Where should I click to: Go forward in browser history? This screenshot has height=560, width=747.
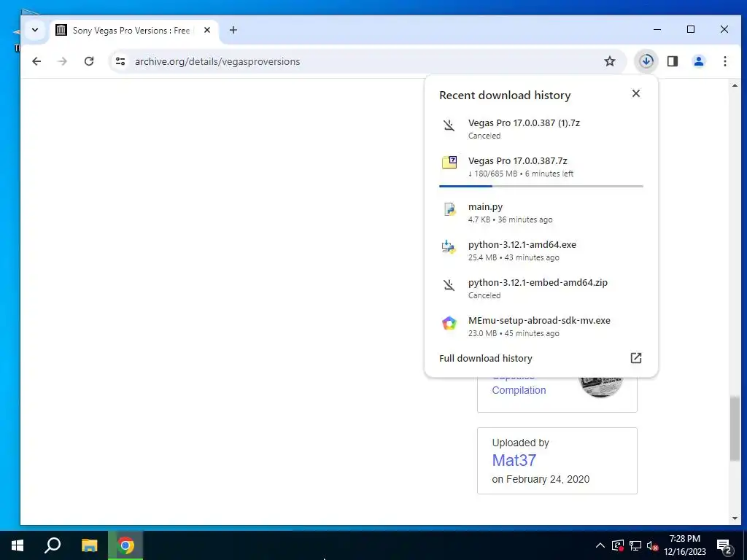click(63, 61)
